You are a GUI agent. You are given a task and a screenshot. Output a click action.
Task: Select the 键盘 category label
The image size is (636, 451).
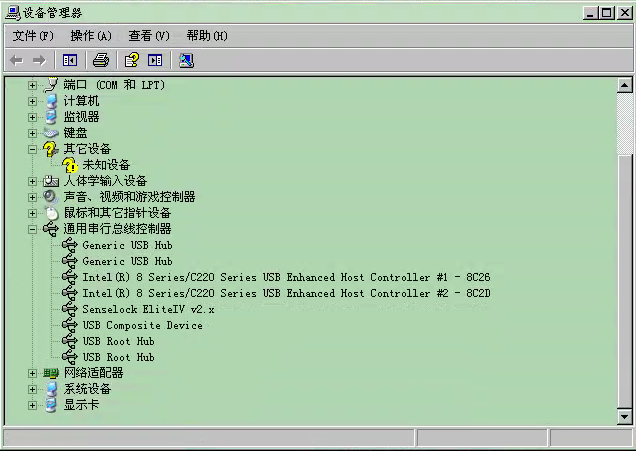pyautogui.click(x=75, y=133)
